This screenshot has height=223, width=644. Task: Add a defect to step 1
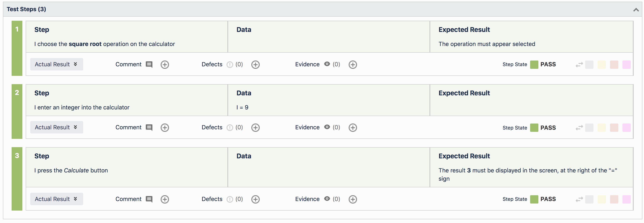(x=255, y=65)
